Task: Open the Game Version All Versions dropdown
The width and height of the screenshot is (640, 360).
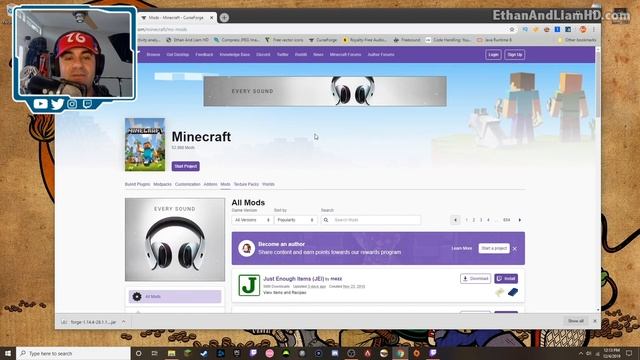Action: [252, 220]
